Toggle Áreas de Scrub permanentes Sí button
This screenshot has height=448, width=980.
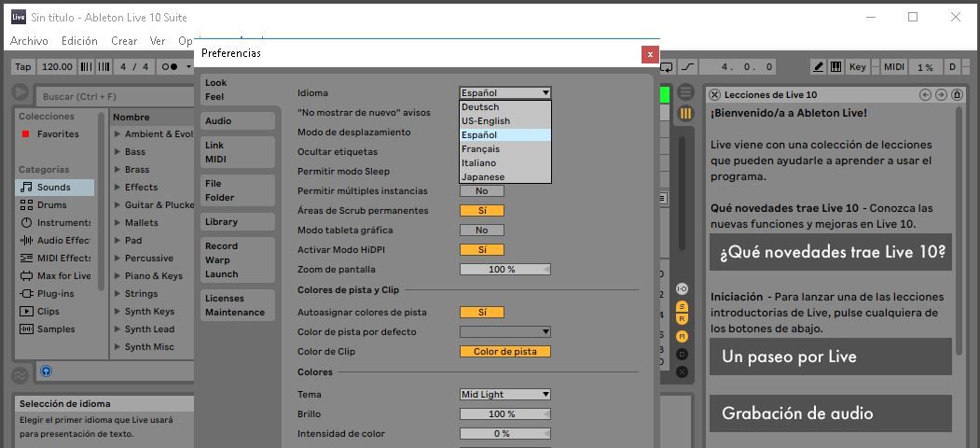point(482,211)
